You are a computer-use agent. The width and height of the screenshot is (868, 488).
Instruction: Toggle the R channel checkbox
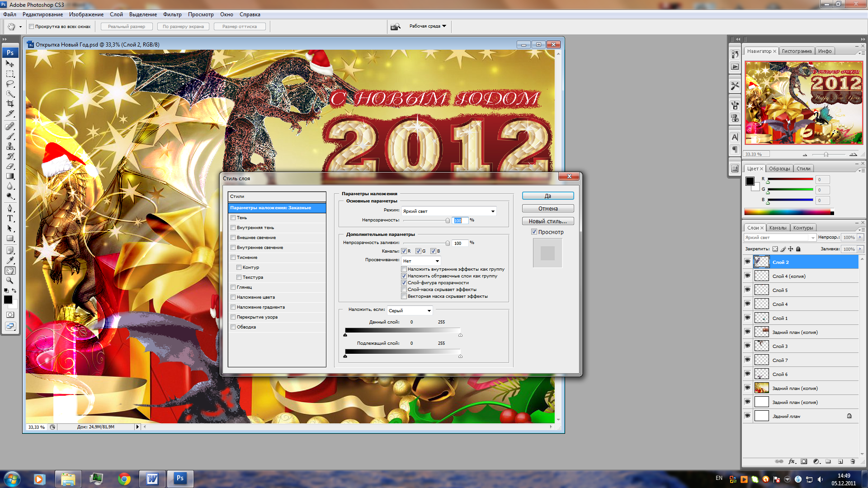pyautogui.click(x=404, y=251)
